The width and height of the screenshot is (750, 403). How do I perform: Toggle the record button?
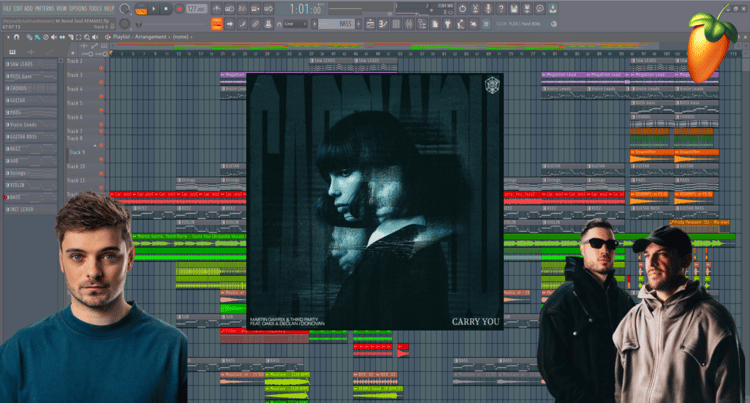(x=179, y=9)
